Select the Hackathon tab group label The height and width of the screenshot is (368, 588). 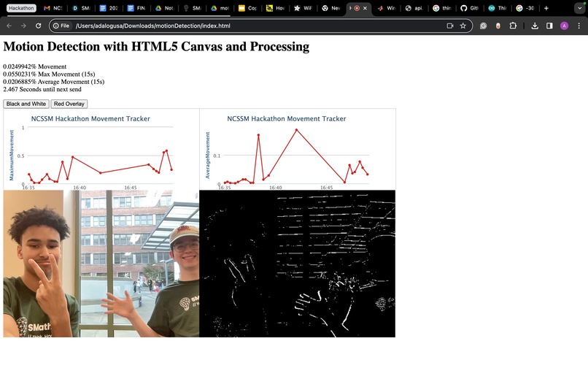pos(21,8)
